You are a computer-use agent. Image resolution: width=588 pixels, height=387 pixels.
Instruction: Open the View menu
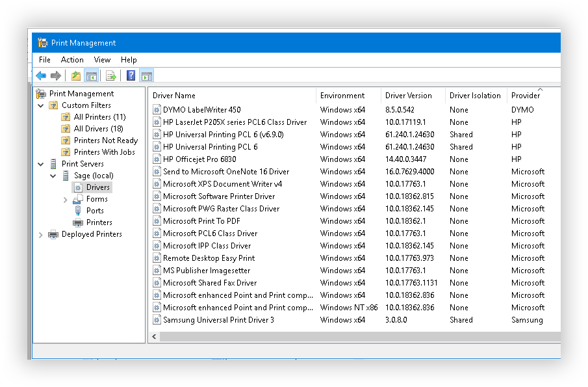(x=102, y=60)
